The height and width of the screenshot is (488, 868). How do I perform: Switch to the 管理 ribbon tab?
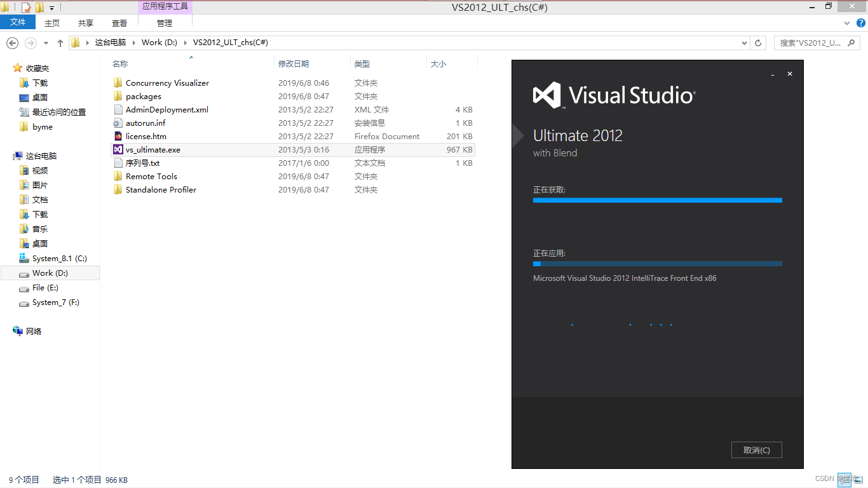(165, 23)
